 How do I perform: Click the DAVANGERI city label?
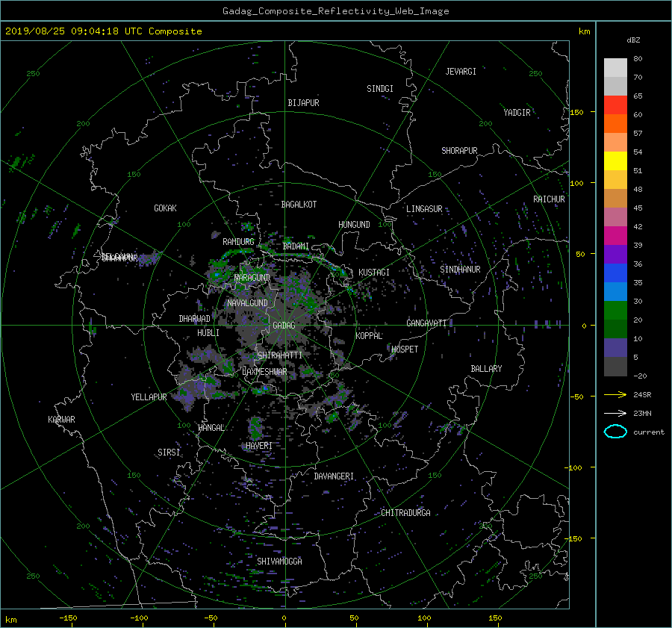pos(334,476)
